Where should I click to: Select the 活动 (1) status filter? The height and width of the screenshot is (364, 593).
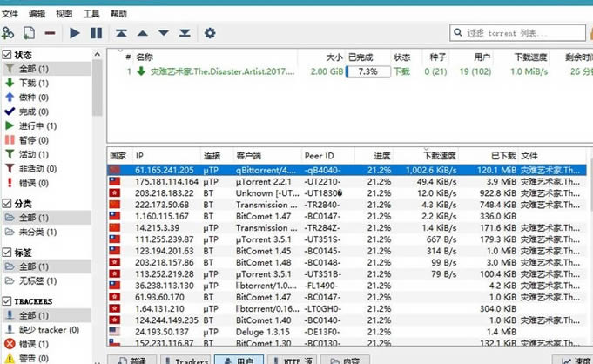47,154
